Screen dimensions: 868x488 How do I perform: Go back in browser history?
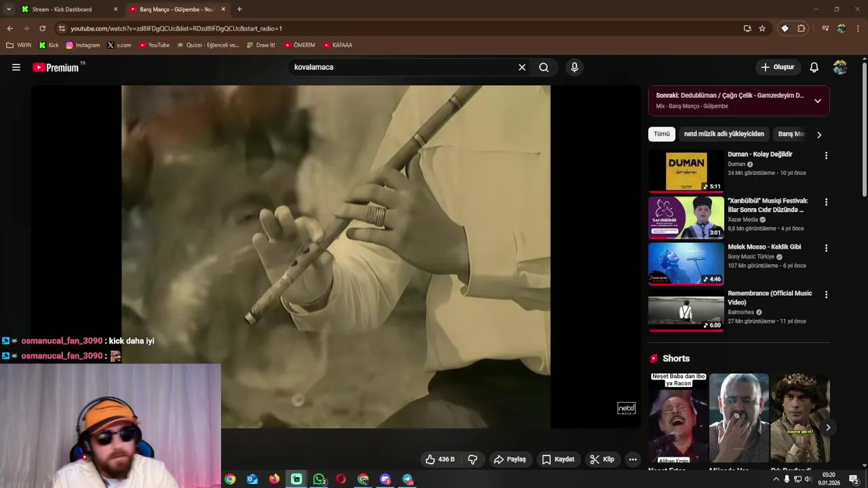pyautogui.click(x=9, y=28)
